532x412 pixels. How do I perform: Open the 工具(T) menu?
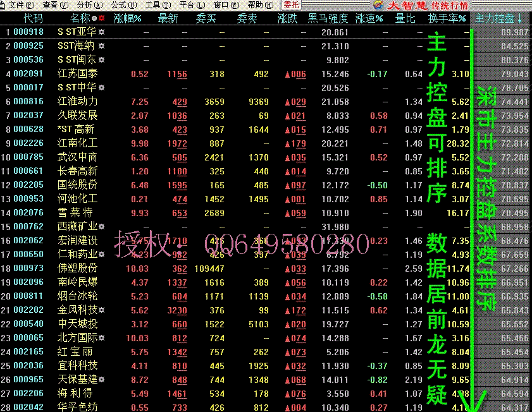click(x=158, y=5)
